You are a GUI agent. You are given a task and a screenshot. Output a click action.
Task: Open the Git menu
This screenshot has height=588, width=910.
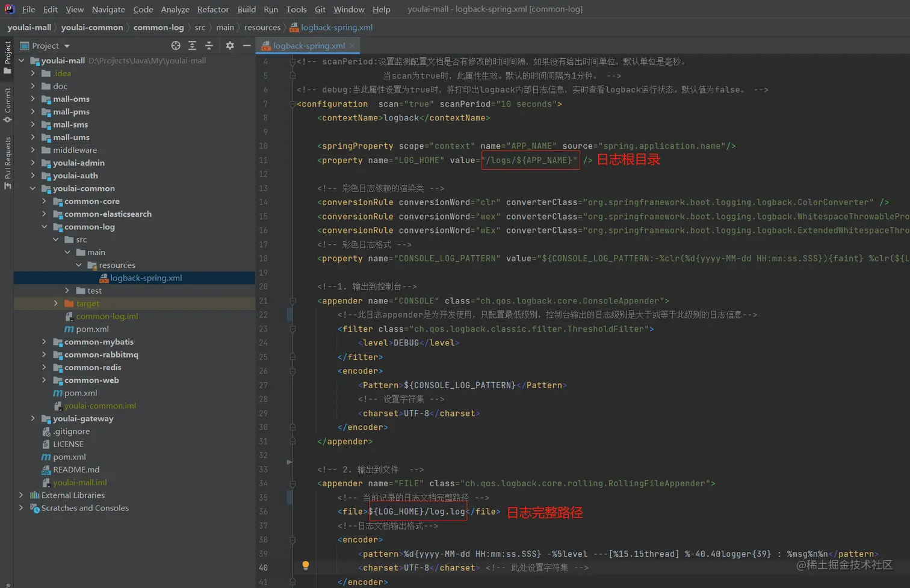[x=320, y=10]
